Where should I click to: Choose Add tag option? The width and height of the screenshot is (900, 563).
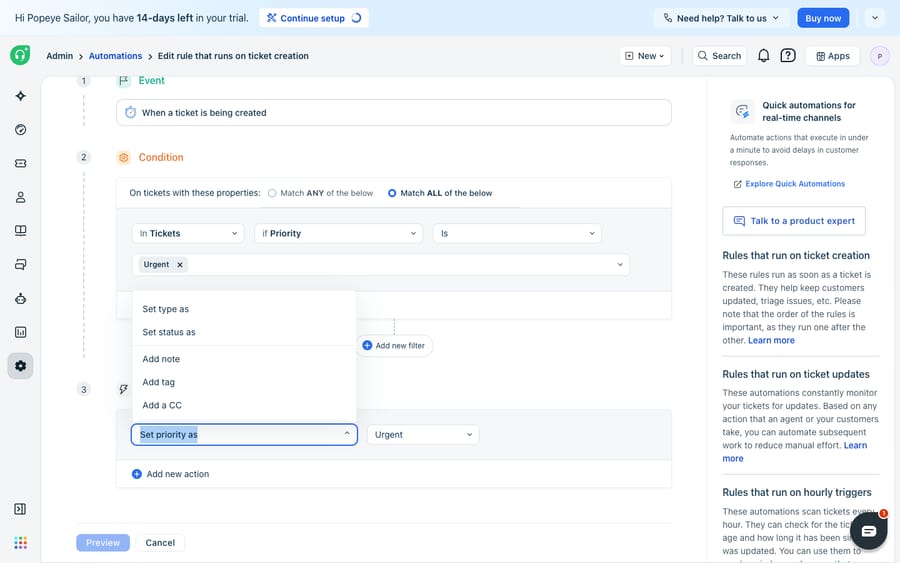tap(244, 382)
